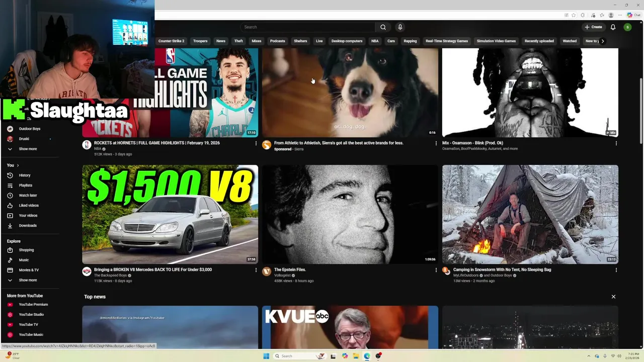The width and height of the screenshot is (644, 362).
Task: Open YouTube Music link in sidebar
Action: pyautogui.click(x=31, y=335)
